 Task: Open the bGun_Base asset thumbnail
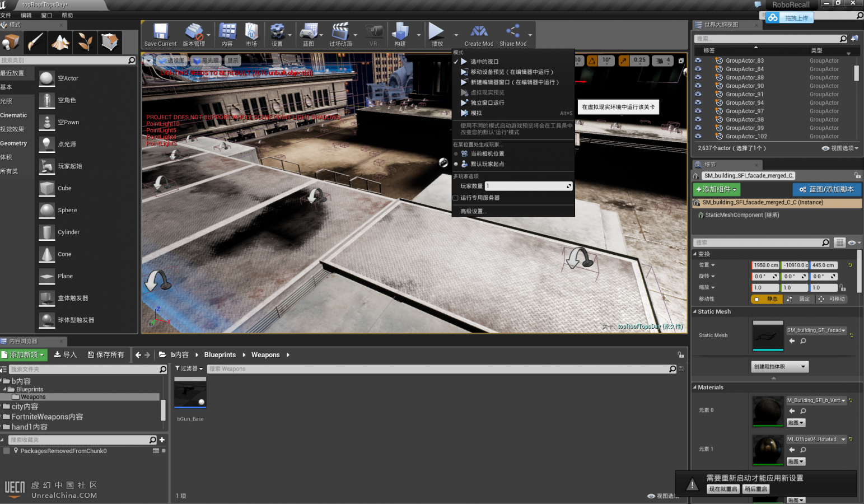click(190, 393)
